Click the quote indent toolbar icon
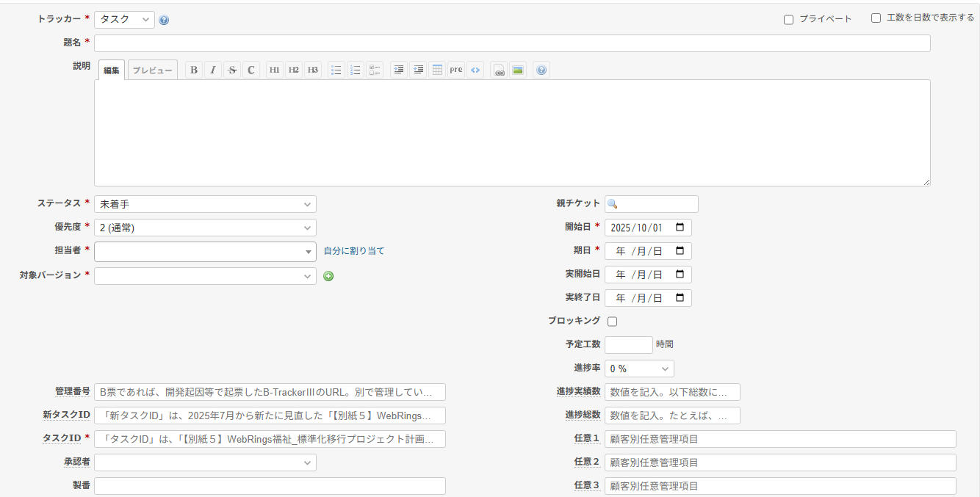This screenshot has width=980, height=497. (399, 70)
